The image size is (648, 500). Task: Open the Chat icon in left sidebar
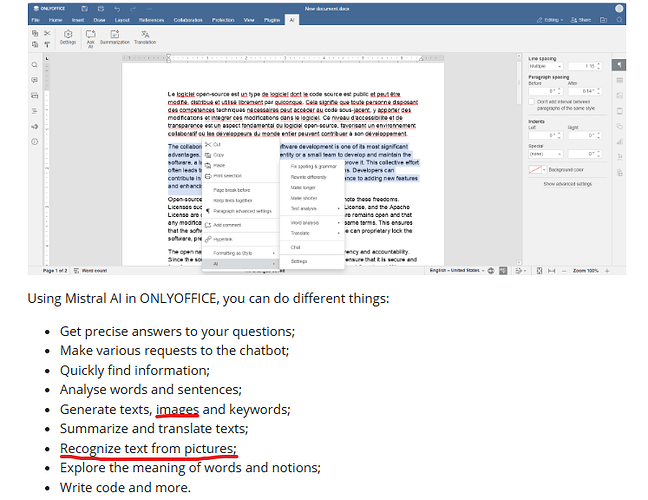(x=35, y=95)
